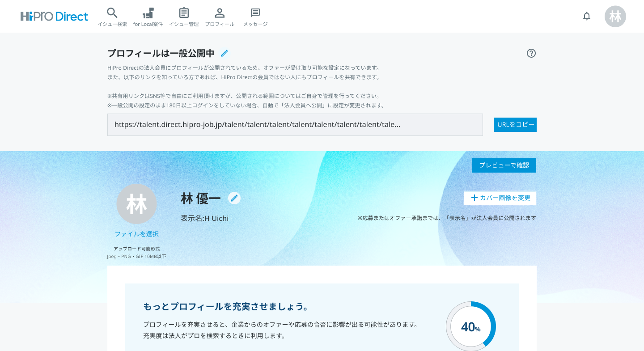
Task: Open イシュー管理 from the top navigation
Action: coord(184,13)
